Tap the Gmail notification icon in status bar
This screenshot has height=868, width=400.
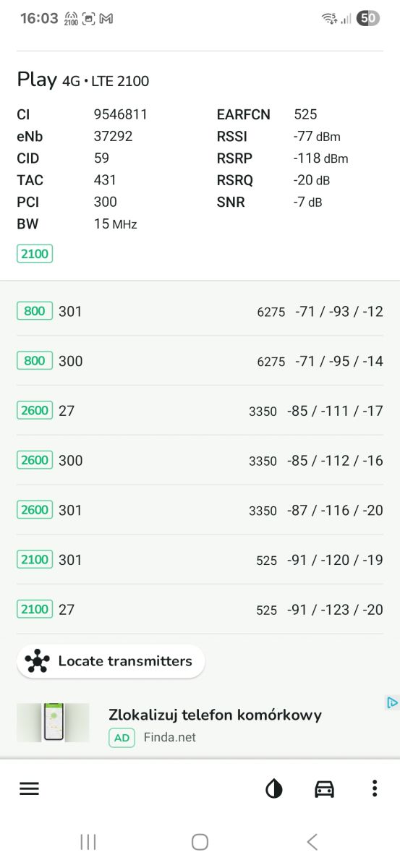[x=106, y=19]
